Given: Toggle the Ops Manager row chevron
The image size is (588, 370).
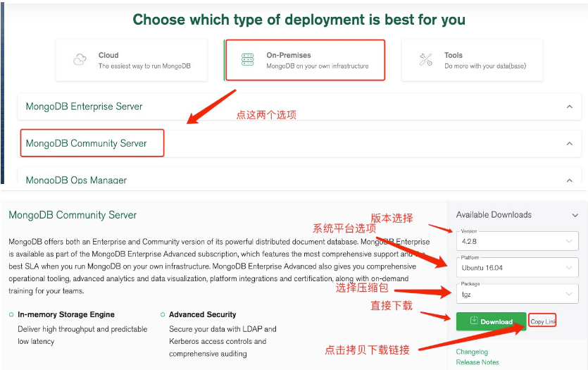Looking at the screenshot, I should (569, 180).
